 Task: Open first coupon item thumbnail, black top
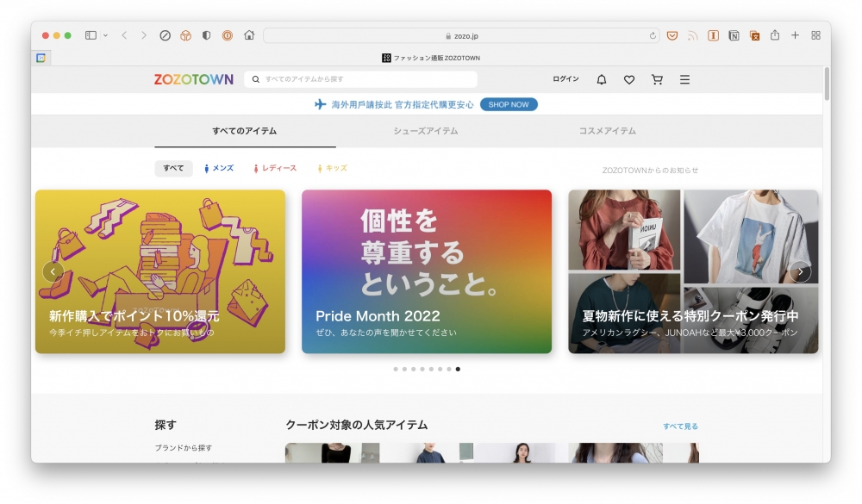pos(332,453)
